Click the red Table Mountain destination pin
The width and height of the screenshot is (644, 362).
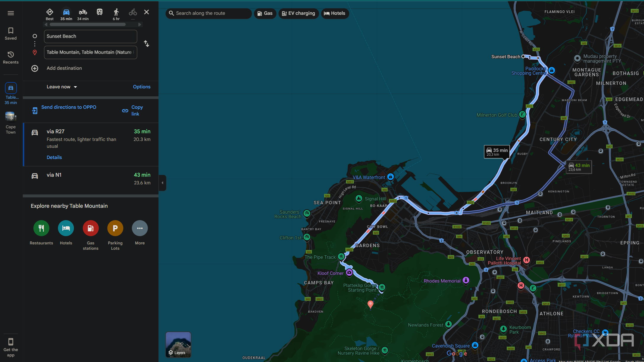click(x=370, y=304)
